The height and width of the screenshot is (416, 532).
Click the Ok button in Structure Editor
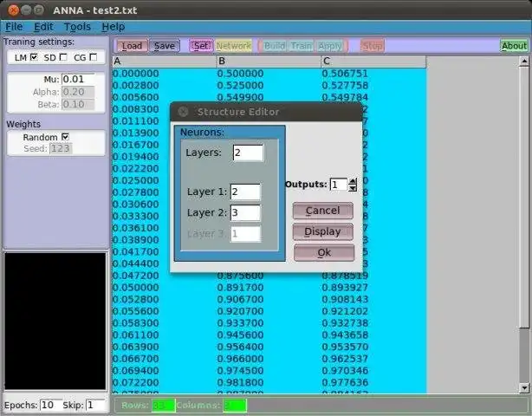coord(324,252)
